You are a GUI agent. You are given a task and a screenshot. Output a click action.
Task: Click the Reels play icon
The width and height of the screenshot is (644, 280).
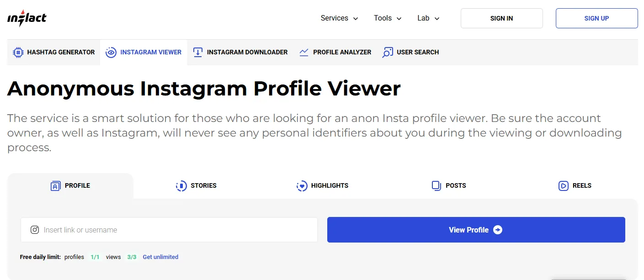pos(564,185)
